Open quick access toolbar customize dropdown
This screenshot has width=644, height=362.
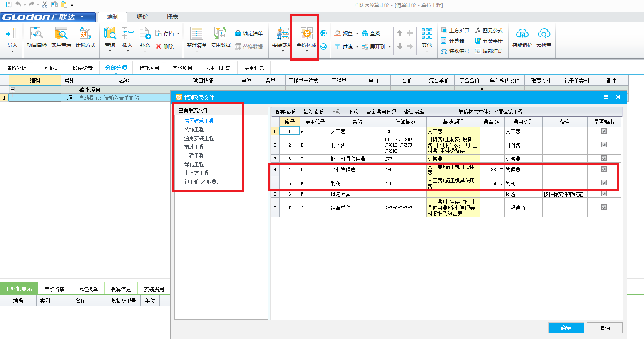(x=72, y=5)
